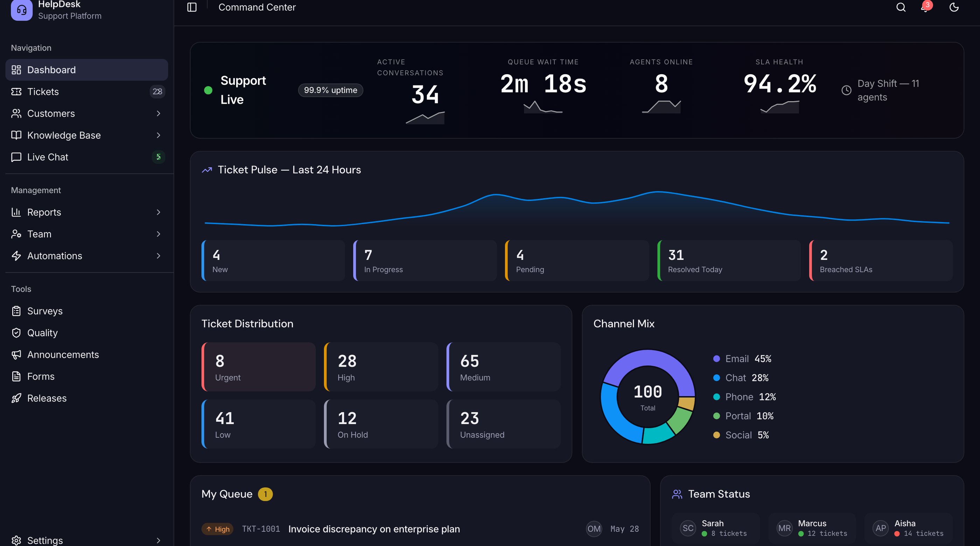Open Aisha's team status card
Screen dimensions: 980x546
click(908, 528)
